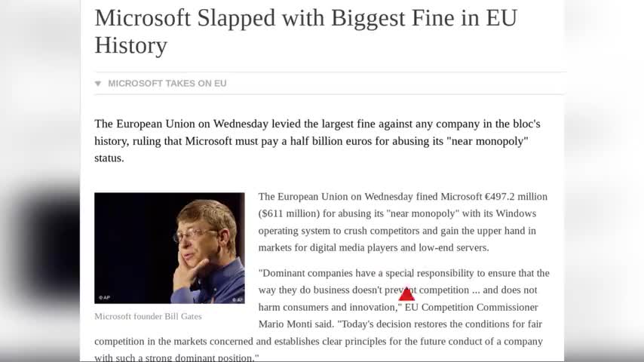Click the '€497.2 million' figure in the article
644x362 pixels.
point(511,197)
